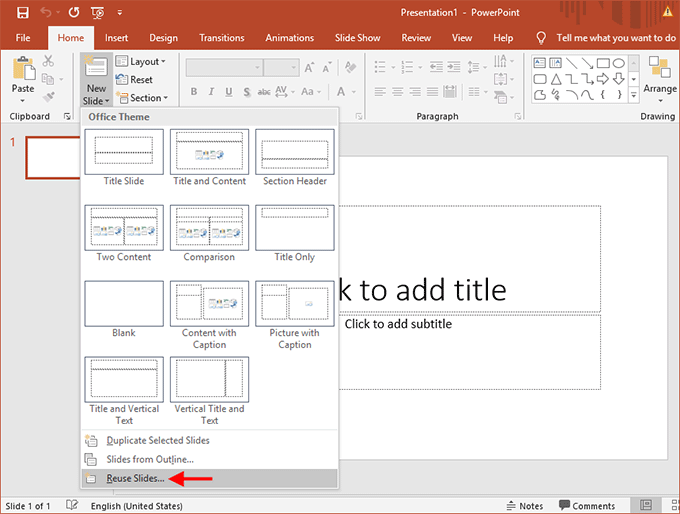The width and height of the screenshot is (680, 514).
Task: Open the Help tab
Action: (503, 38)
